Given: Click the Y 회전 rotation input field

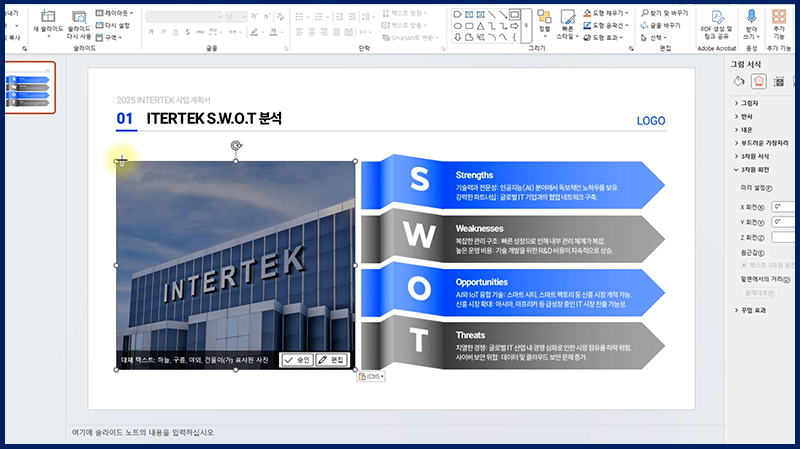Looking at the screenshot, I should pos(784,222).
